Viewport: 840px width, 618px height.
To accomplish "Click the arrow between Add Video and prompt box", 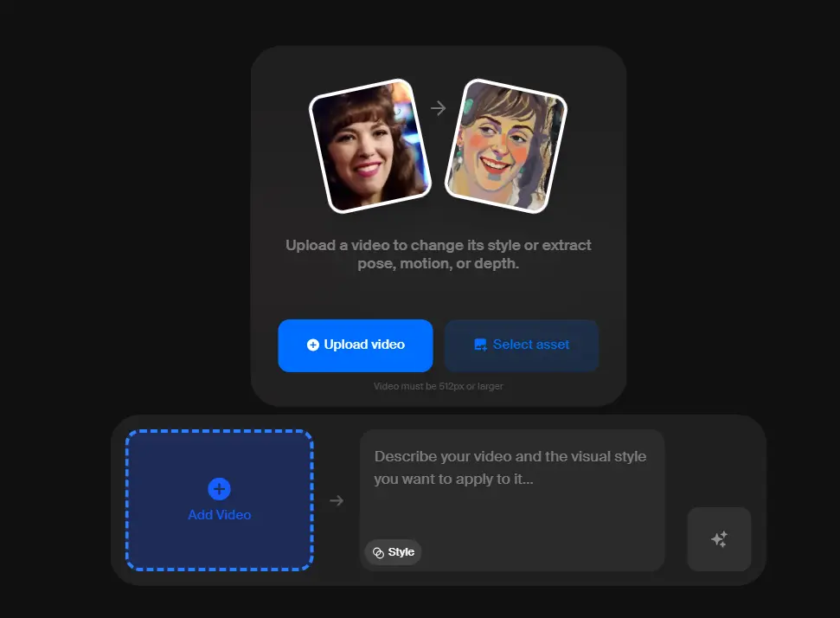I will [x=337, y=500].
